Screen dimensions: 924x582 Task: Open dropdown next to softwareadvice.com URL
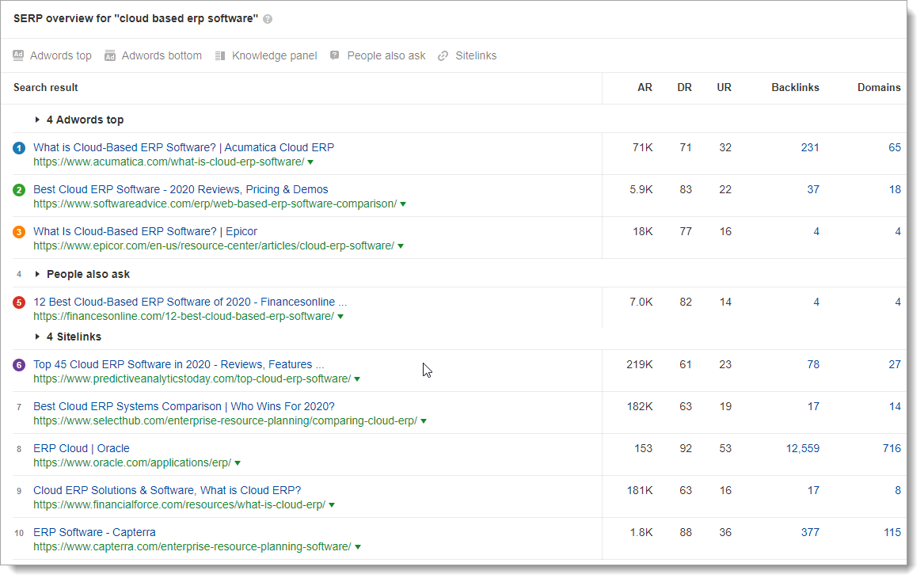coord(403,204)
